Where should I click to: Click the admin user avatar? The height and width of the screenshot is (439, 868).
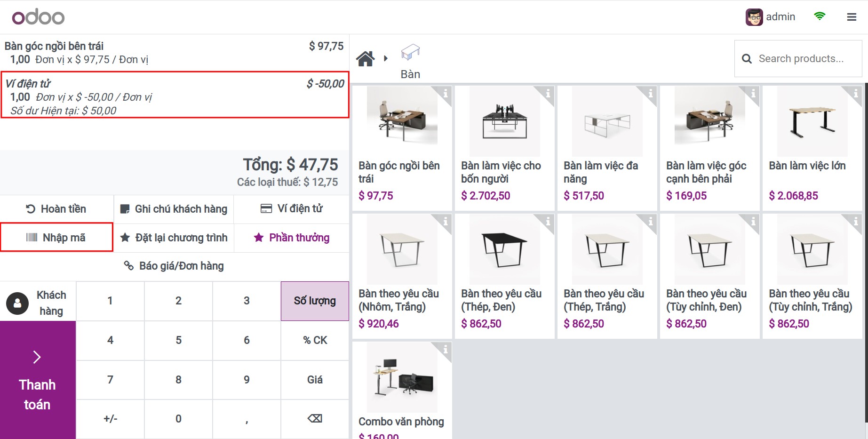tap(754, 17)
